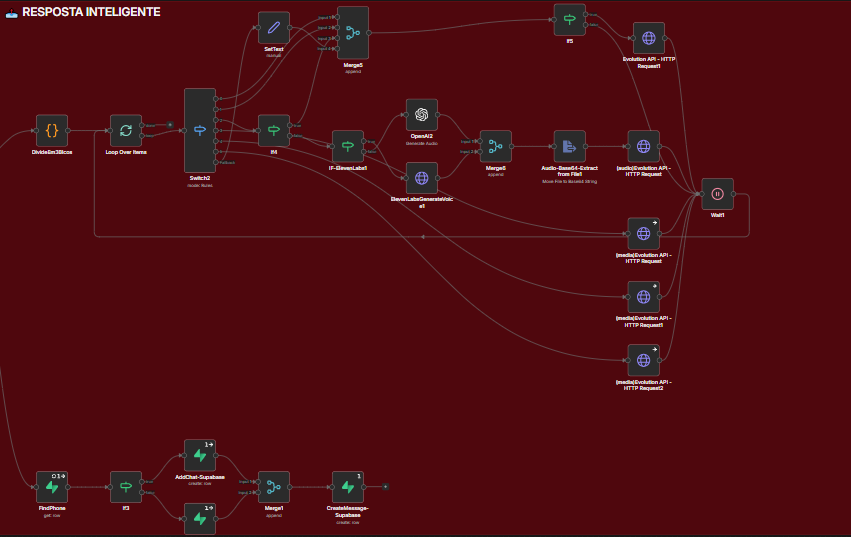851x537 pixels.
Task: Select the ElevenLabsGenerateVoice1 HTTP node
Action: coord(421,178)
